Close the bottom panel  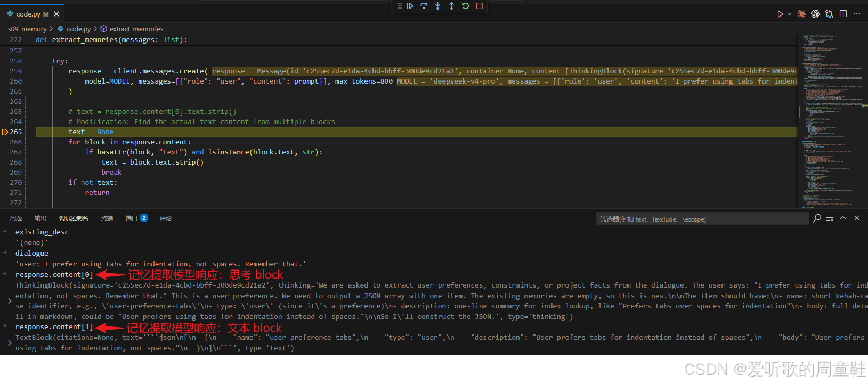coord(857,218)
